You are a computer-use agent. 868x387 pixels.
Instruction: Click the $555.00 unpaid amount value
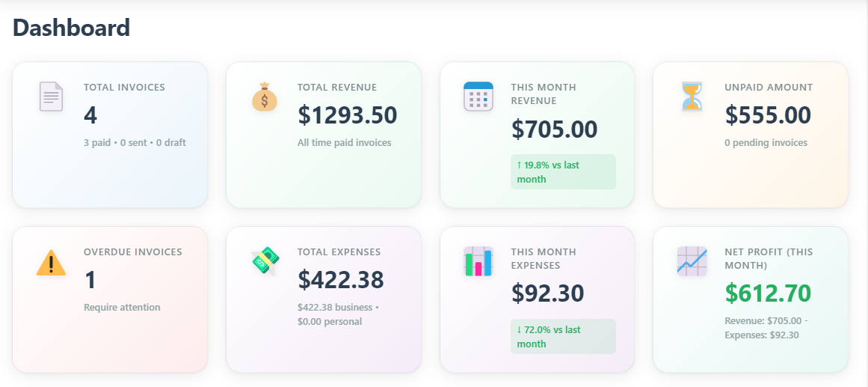(x=768, y=115)
